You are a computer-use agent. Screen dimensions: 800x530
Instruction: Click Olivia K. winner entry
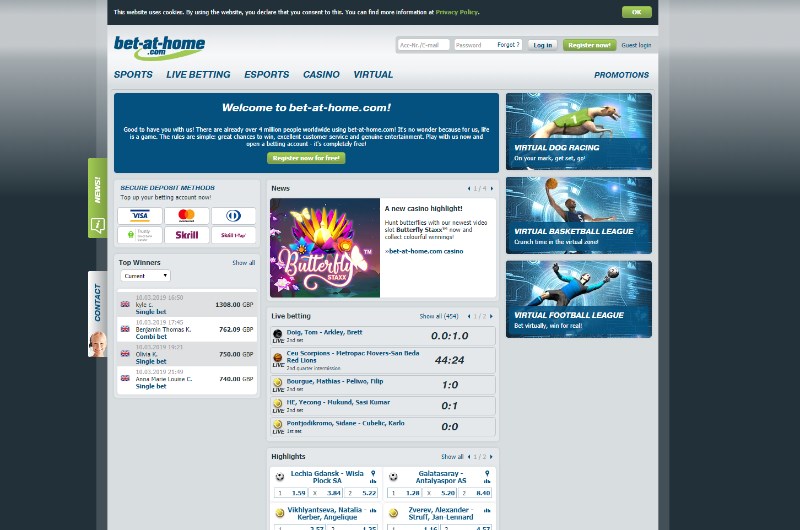[187, 354]
